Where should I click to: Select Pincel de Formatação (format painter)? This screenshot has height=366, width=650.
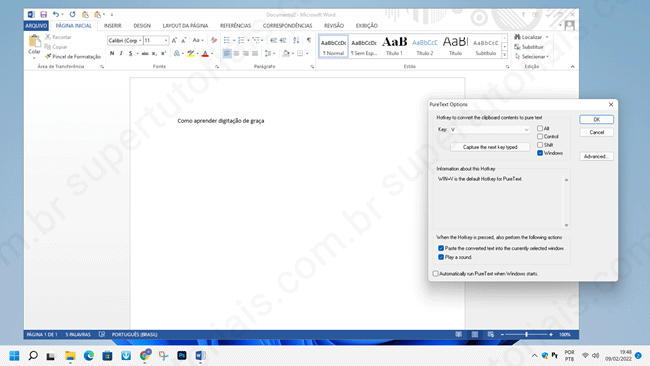coord(73,56)
